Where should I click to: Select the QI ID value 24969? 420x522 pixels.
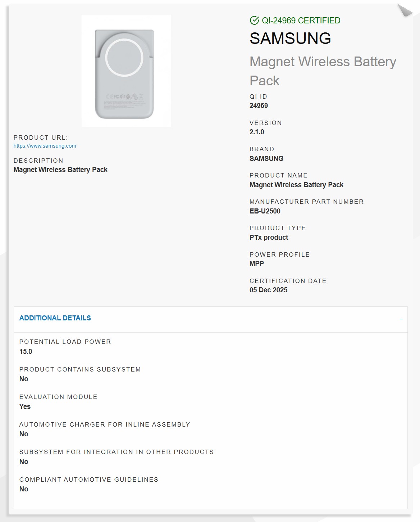click(x=259, y=106)
